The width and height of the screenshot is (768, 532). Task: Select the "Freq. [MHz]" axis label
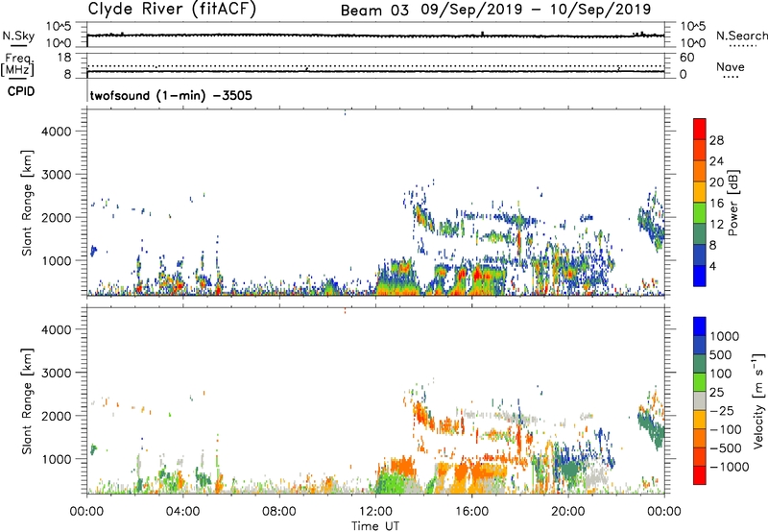click(x=18, y=65)
